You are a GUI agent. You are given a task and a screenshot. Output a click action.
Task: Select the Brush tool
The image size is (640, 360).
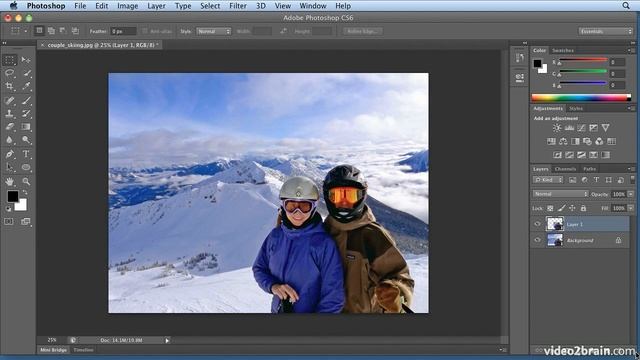[x=26, y=100]
